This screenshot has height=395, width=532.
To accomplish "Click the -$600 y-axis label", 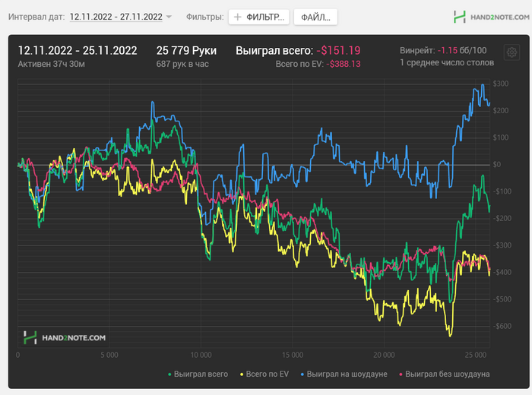I will click(502, 326).
